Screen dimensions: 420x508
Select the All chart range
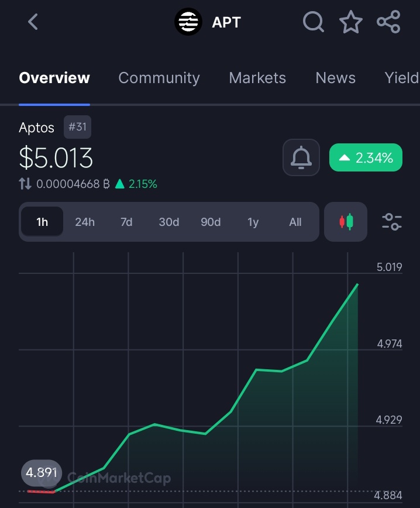295,222
